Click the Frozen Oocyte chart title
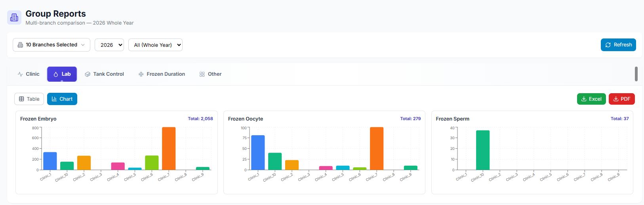Screen dimensions: 644x205 click(x=246, y=119)
